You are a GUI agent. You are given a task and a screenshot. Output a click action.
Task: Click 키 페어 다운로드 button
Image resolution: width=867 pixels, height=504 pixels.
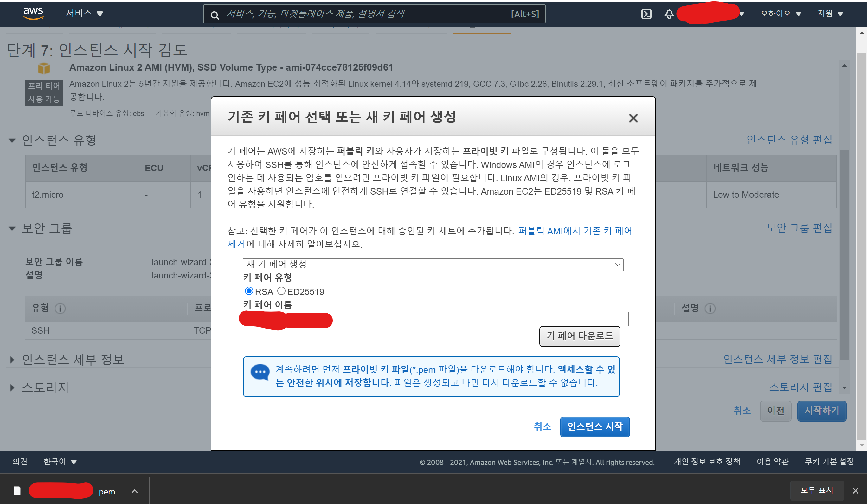[580, 336]
